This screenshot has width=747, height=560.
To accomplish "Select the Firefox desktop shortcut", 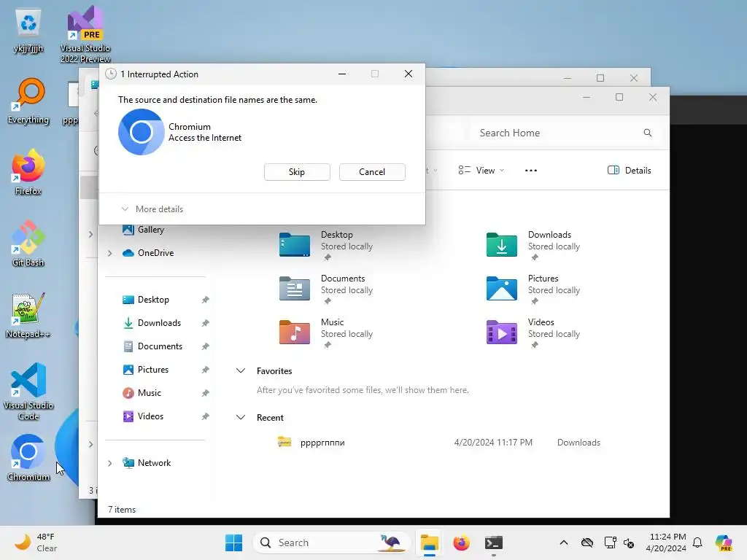I will pyautogui.click(x=28, y=172).
